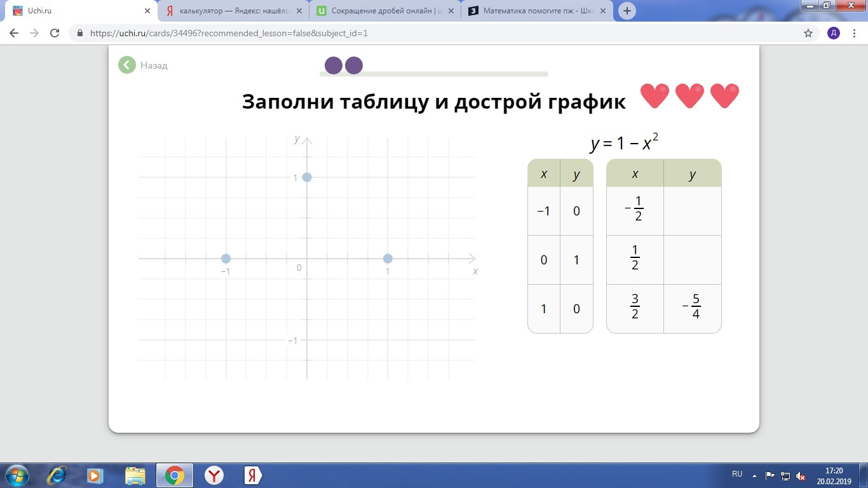This screenshot has width=868, height=488.
Task: Launch Internet Explorer from the taskbar
Action: (57, 475)
